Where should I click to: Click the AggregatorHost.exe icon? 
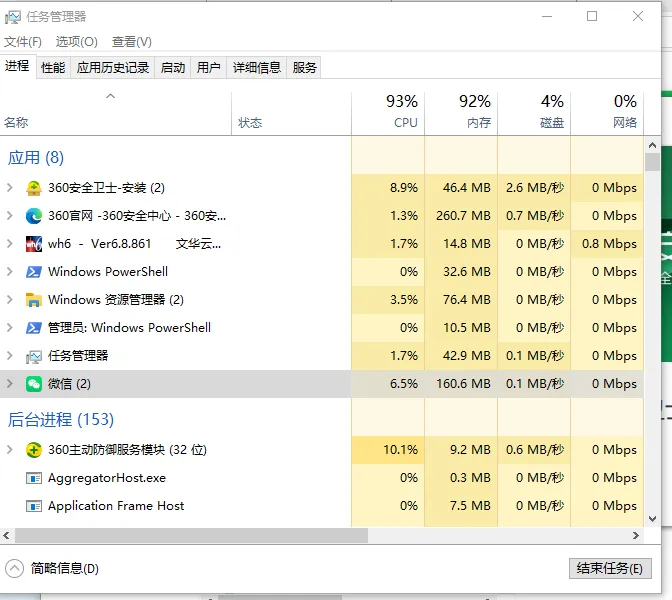coord(33,478)
